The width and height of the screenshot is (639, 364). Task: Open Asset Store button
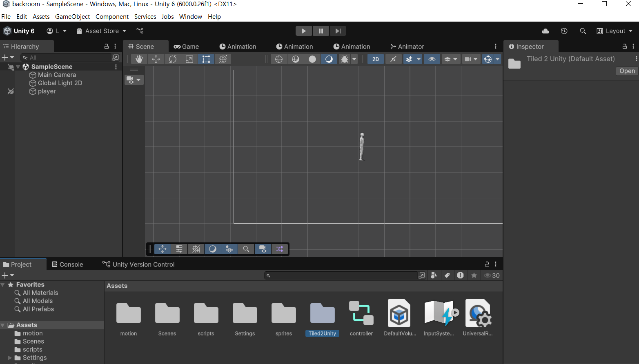[x=102, y=31]
